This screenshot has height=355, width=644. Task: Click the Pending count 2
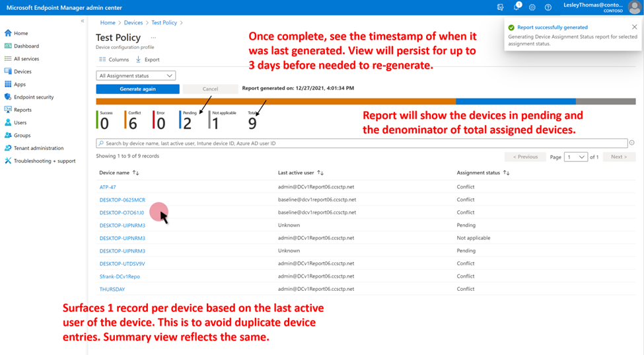pos(188,123)
